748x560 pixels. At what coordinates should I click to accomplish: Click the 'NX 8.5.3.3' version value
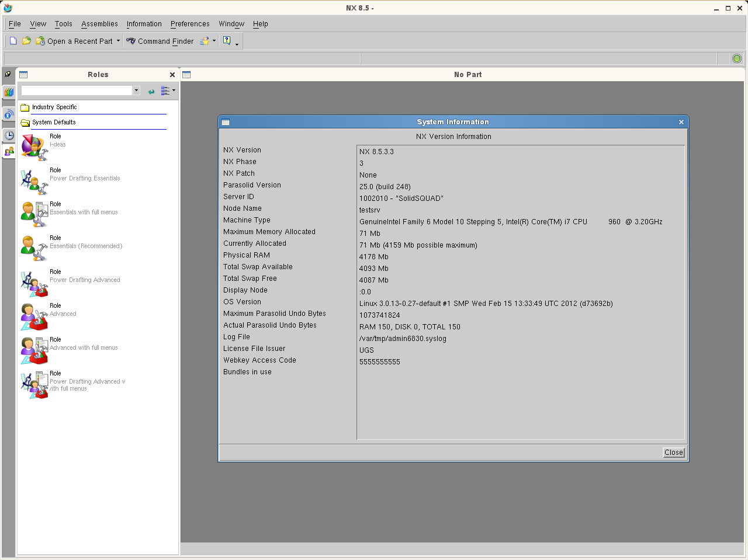pos(376,152)
